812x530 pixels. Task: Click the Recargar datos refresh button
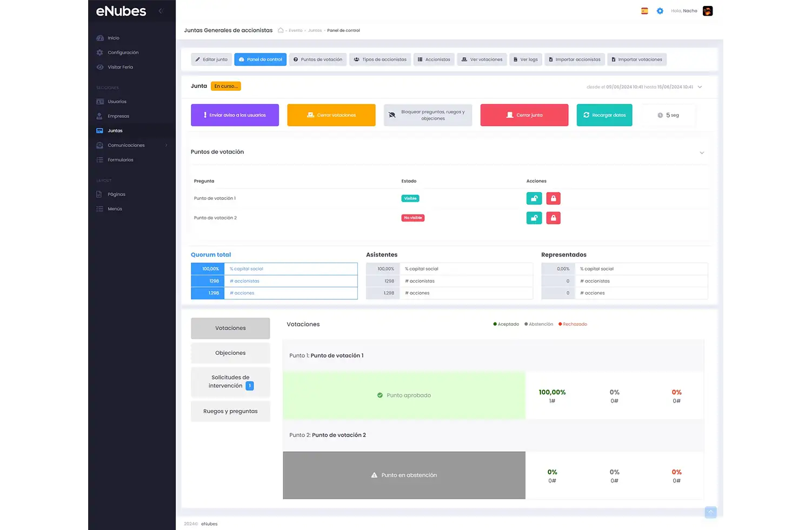tap(604, 115)
